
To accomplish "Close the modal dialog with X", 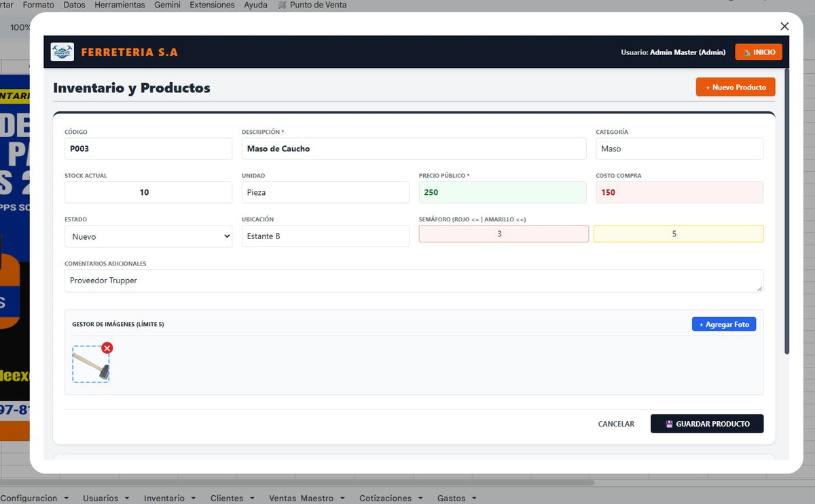I will point(784,26).
